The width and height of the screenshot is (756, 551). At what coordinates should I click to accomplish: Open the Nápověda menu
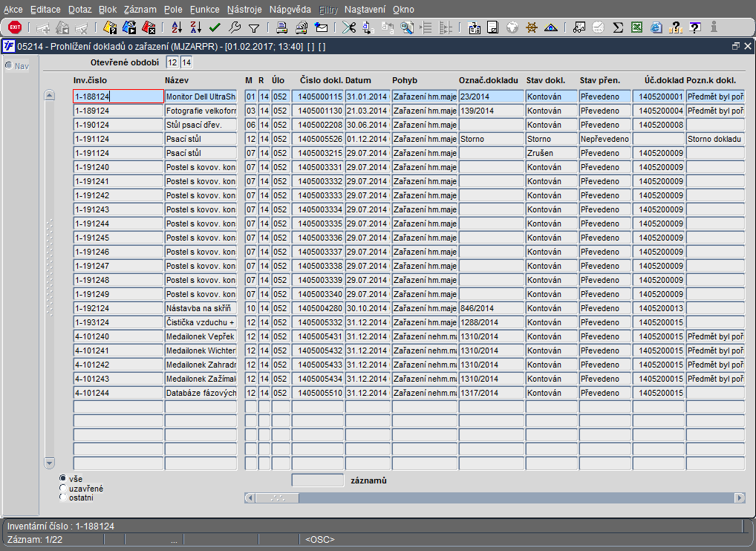tap(290, 10)
